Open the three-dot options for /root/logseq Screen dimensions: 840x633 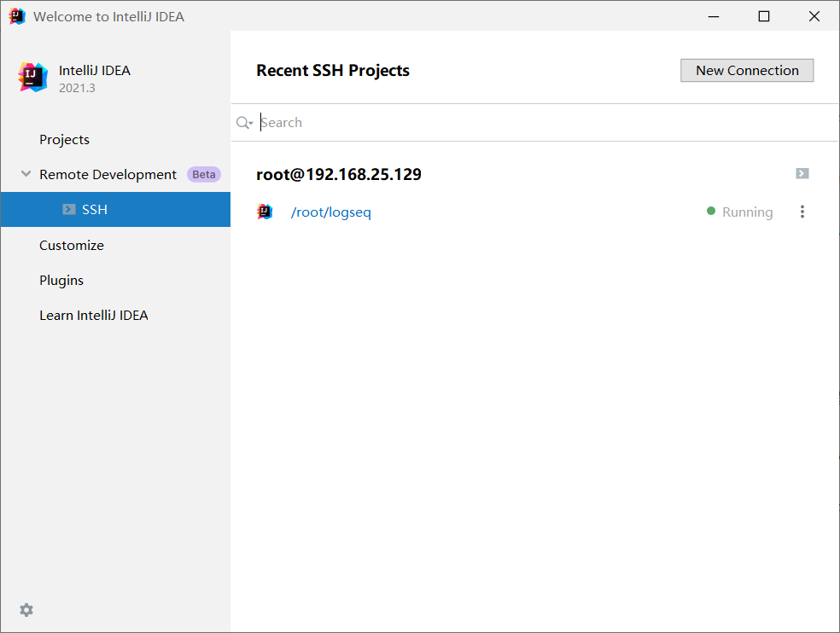(802, 212)
